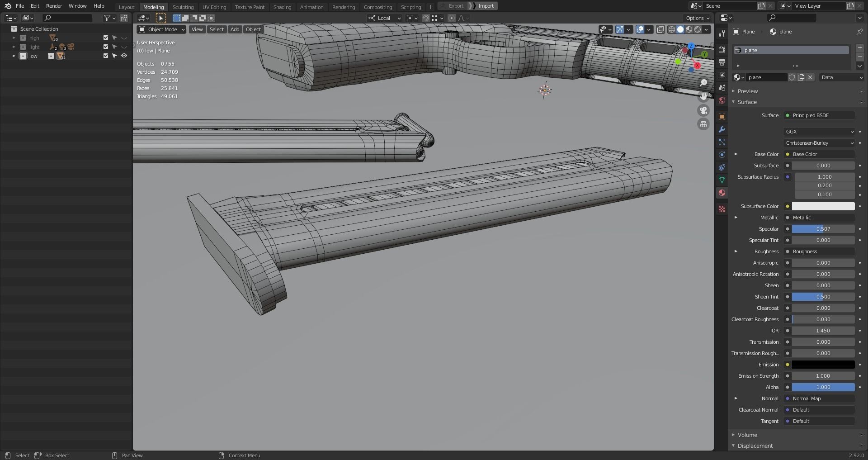Open the Texture properties checker tab
The height and width of the screenshot is (460, 868).
[x=722, y=209]
